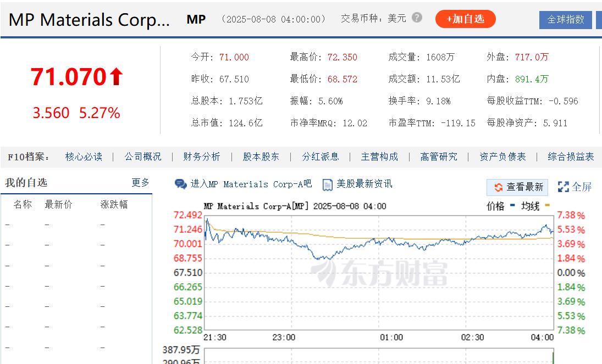Viewport: 602px width, 364px height.
Task: Click the 最新价 column header
Action: click(58, 204)
